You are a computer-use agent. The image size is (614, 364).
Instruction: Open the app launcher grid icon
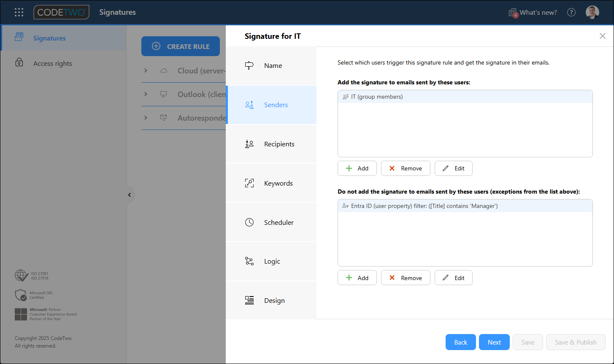[19, 12]
